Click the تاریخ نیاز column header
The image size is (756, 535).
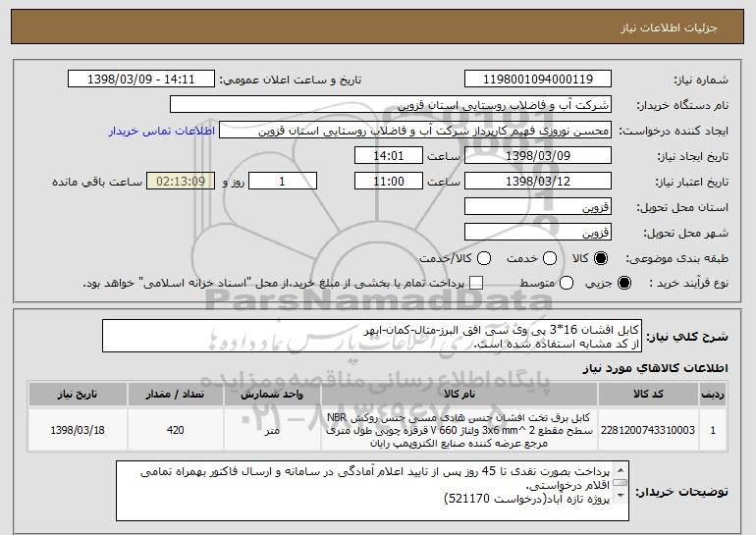pos(78,395)
